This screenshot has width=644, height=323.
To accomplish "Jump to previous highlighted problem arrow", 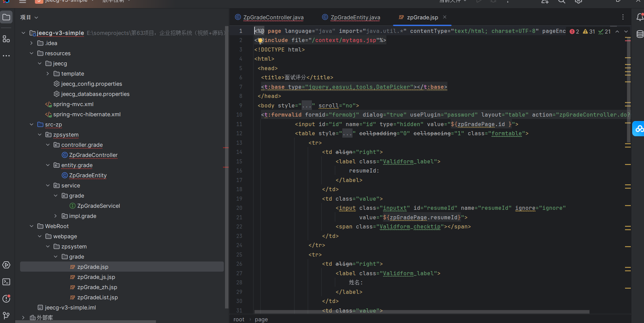I will point(617,32).
